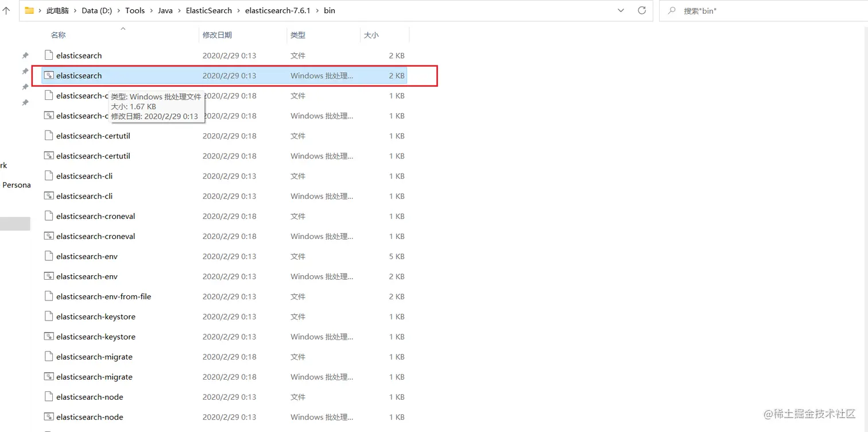Sort files by the 类型 column header

pyautogui.click(x=298, y=35)
